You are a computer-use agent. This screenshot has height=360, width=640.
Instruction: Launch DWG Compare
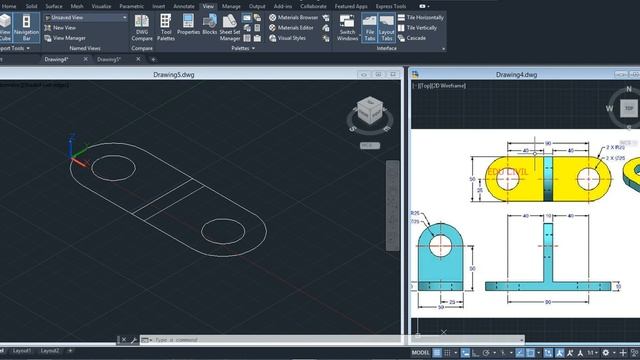142,27
